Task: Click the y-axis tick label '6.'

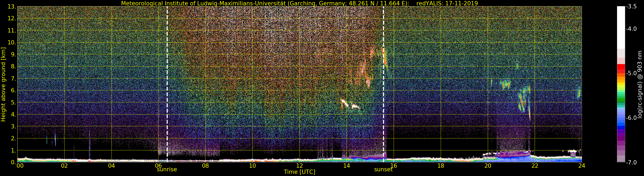Action: pos(13,91)
